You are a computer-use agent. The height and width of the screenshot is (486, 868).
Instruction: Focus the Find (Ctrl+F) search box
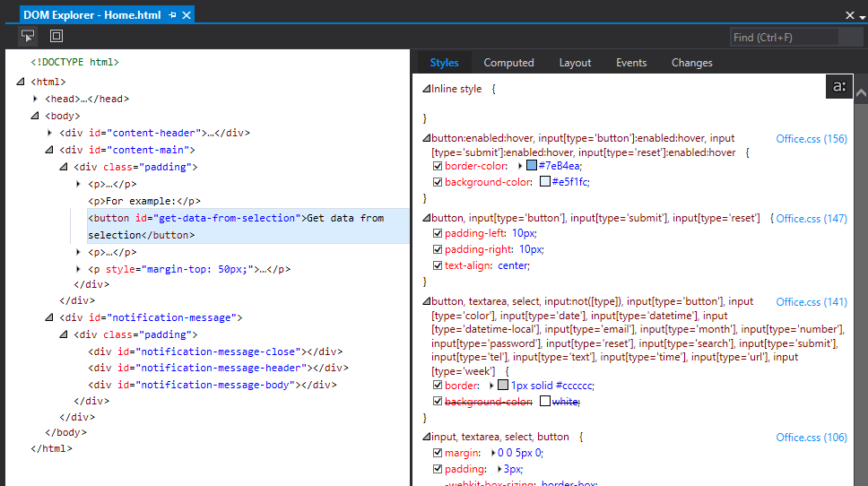pyautogui.click(x=785, y=37)
